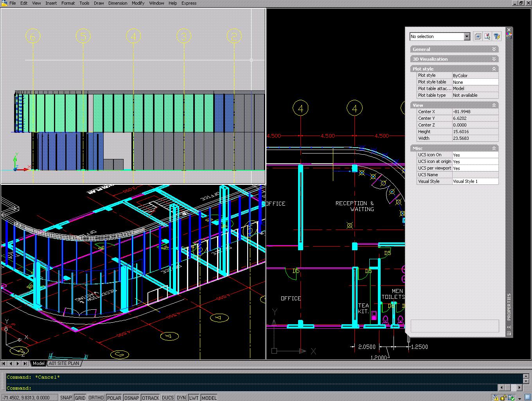Open the UCS icon On value field
This screenshot has height=401, width=532.
click(475, 155)
